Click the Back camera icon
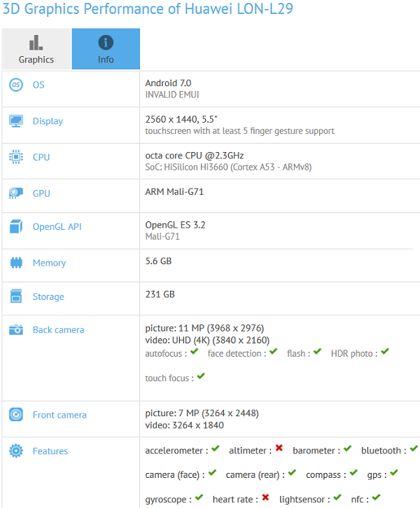The height and width of the screenshot is (508, 420). [16, 330]
